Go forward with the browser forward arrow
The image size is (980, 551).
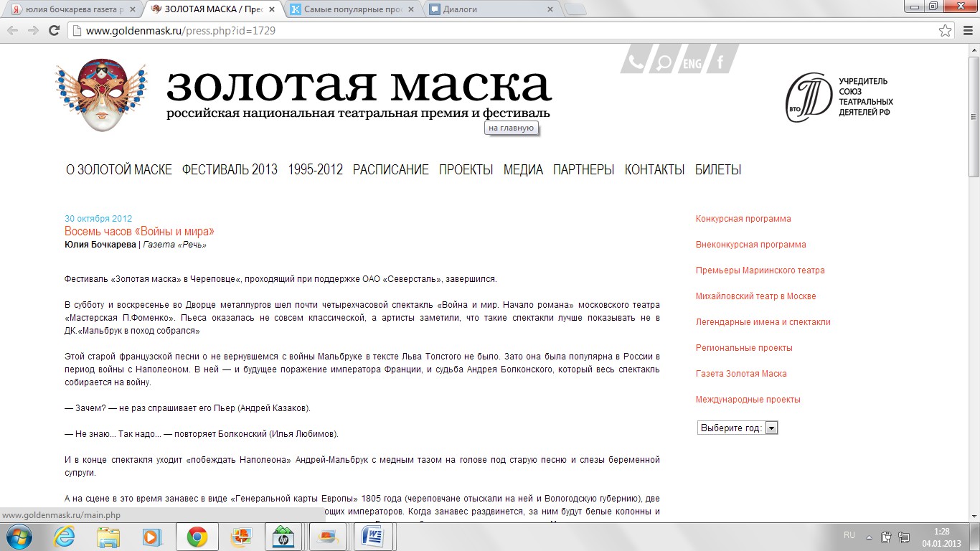[33, 31]
